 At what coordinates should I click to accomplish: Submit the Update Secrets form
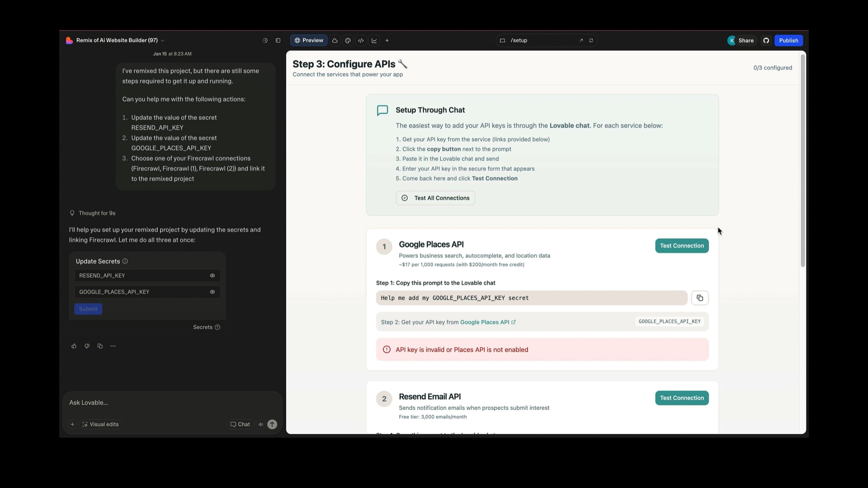[x=88, y=309]
